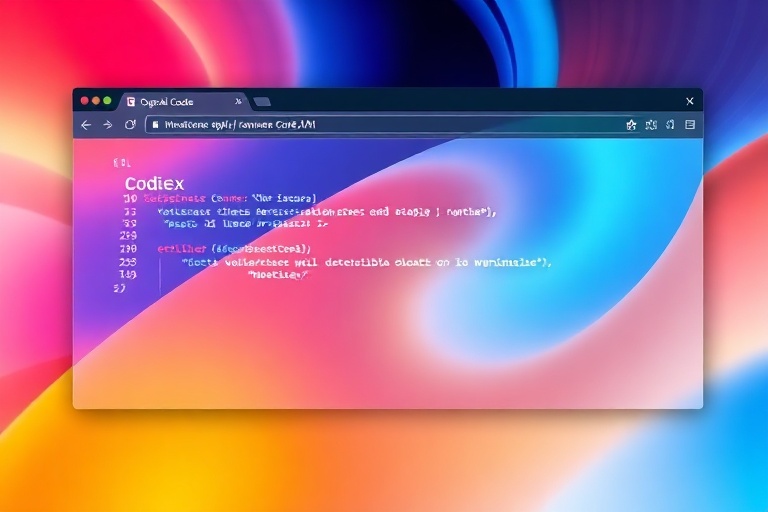The image size is (768, 512).
Task: Select code line number 255
Action: coord(128,262)
